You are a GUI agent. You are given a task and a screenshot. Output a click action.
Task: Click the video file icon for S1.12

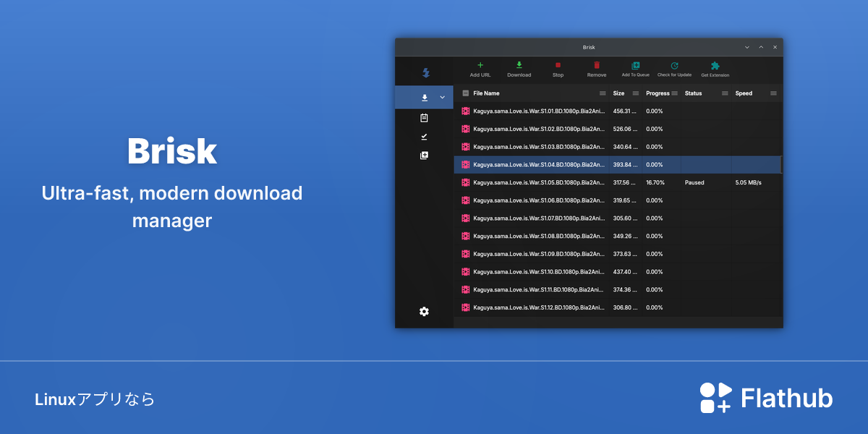pyautogui.click(x=466, y=307)
